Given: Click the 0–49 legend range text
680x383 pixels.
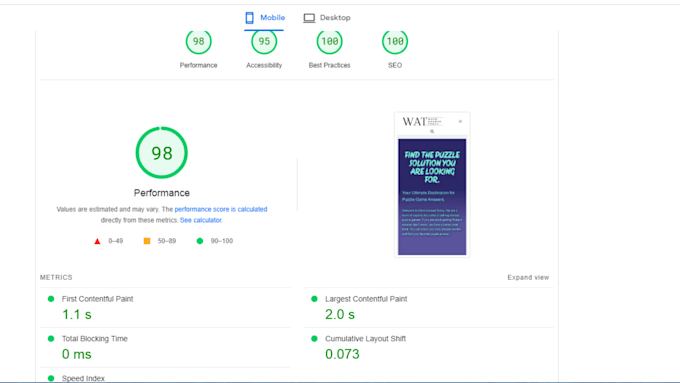Looking at the screenshot, I should [116, 241].
